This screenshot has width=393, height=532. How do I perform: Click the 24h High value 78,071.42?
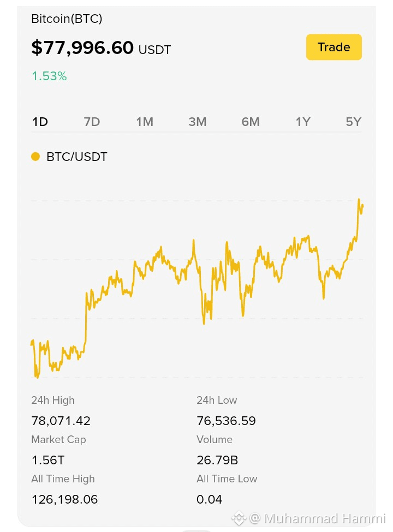(61, 421)
